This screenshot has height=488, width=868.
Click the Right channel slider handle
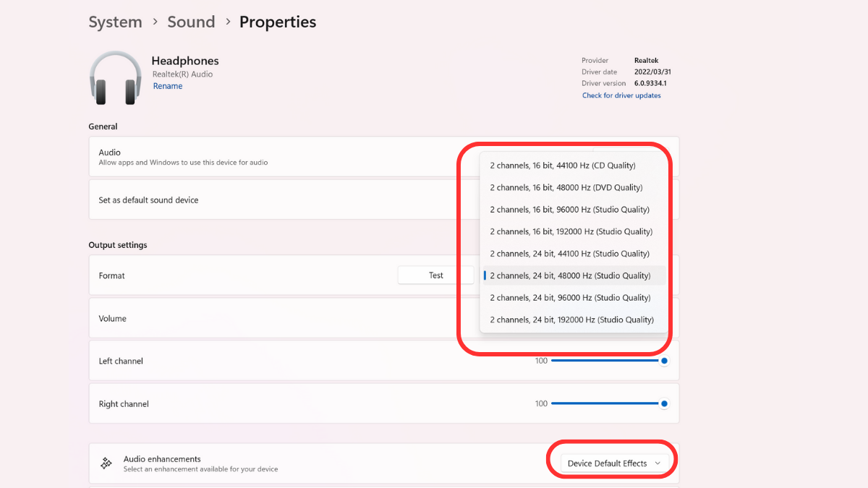point(664,404)
